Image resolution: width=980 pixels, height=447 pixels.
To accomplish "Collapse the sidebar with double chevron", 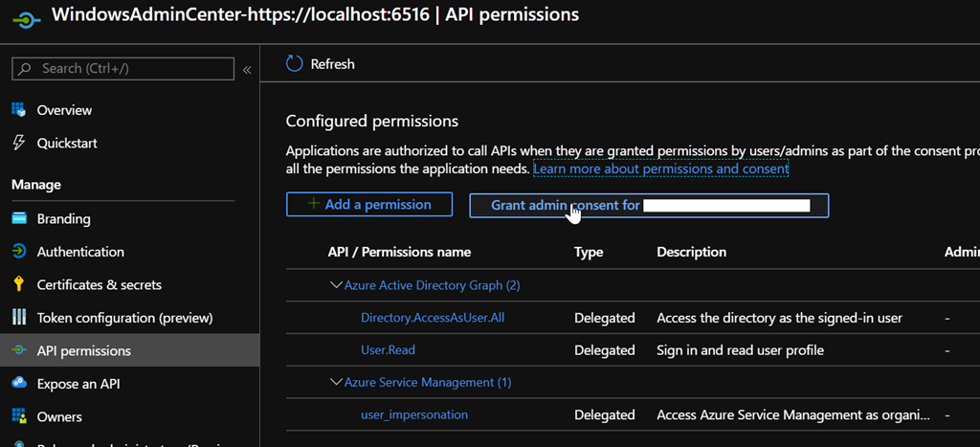I will pos(247,69).
